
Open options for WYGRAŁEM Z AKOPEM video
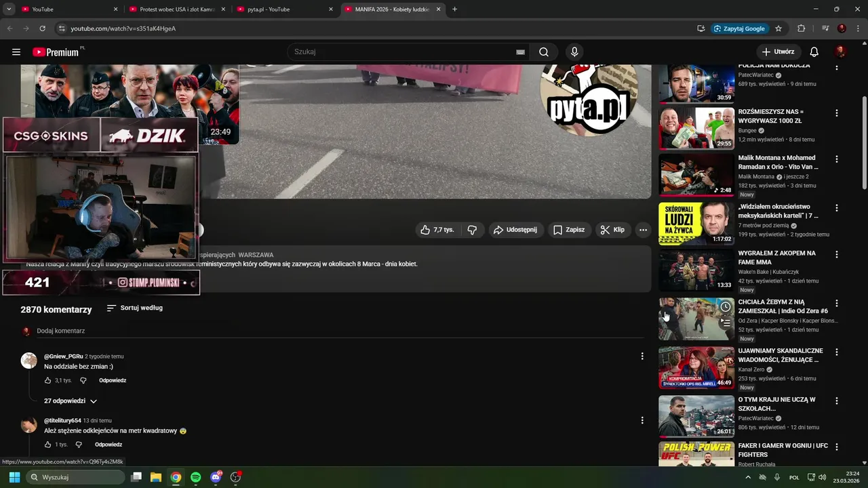click(836, 254)
